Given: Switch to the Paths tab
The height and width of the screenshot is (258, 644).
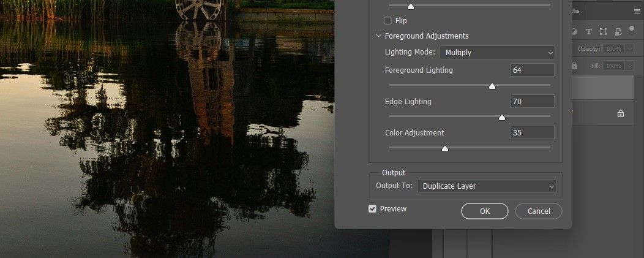Looking at the screenshot, I should pos(575,11).
